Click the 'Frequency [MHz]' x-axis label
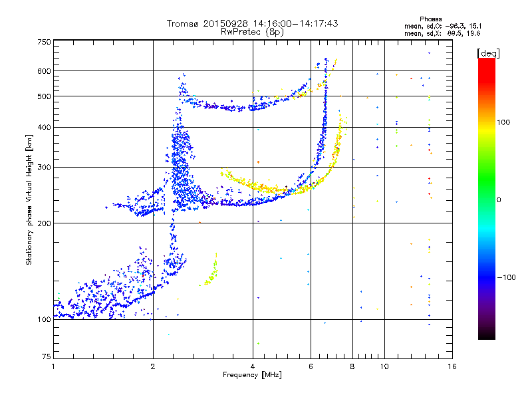Image resolution: width=532 pixels, height=399 pixels. tap(252, 375)
